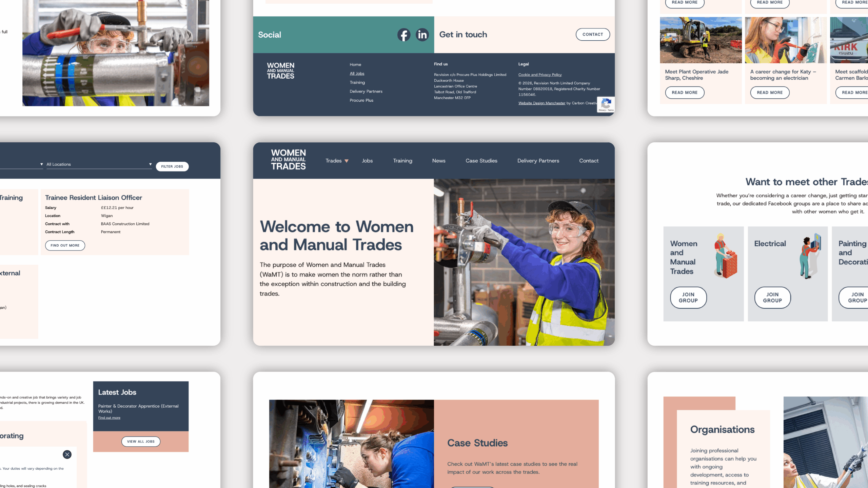Join the Electrical Facebook group

point(772,298)
